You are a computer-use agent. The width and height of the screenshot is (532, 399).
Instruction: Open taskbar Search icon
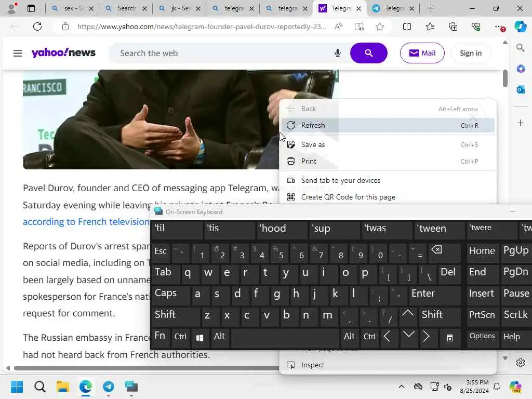pyautogui.click(x=39, y=387)
